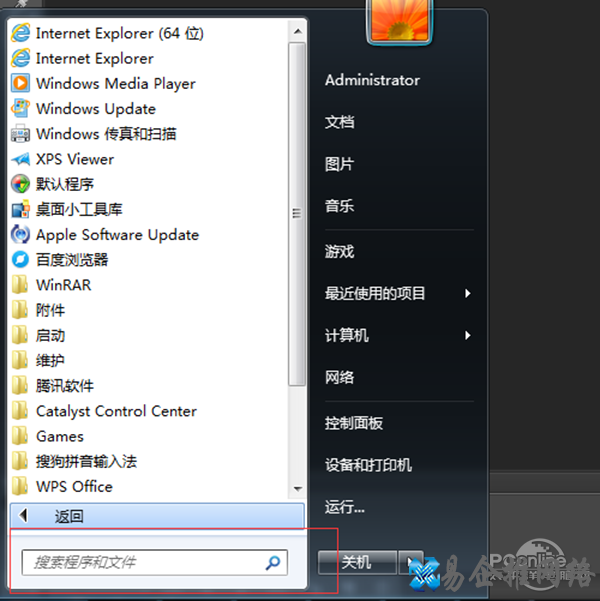The image size is (600, 601).
Task: Open the XPS Viewer icon
Action: pos(20,159)
